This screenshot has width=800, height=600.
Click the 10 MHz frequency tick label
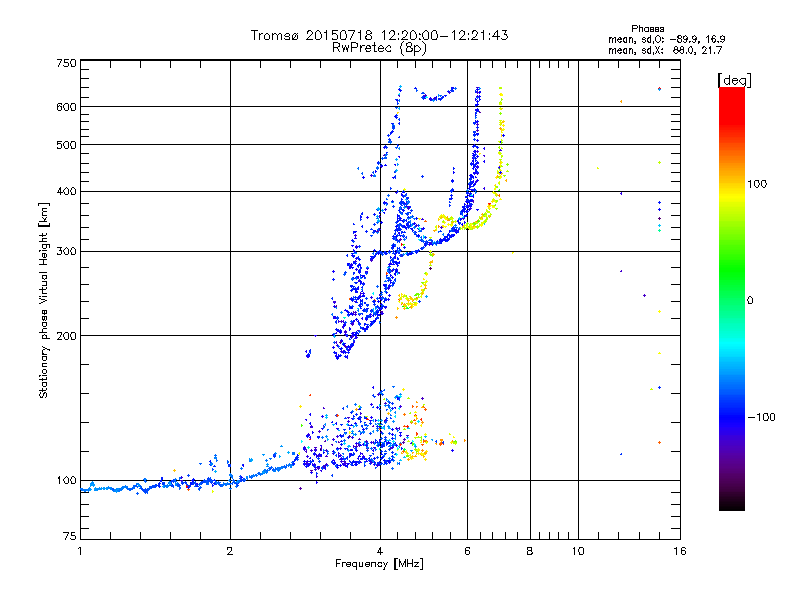(x=578, y=551)
